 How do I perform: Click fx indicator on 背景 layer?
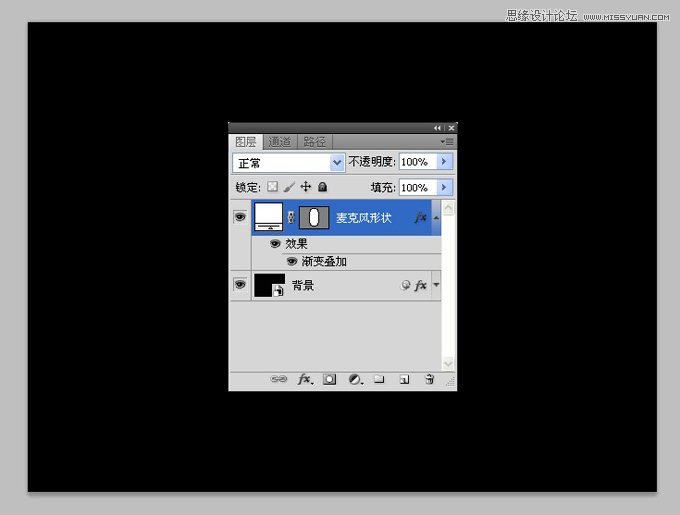[x=420, y=285]
